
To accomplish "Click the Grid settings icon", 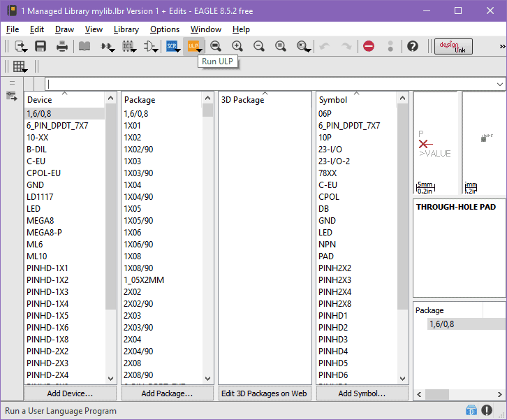I will coord(20,66).
